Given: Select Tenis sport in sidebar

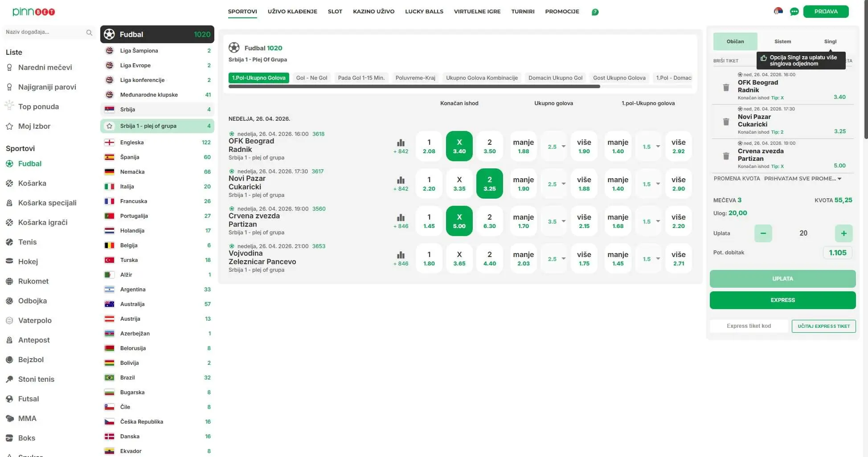Looking at the screenshot, I should [x=27, y=242].
